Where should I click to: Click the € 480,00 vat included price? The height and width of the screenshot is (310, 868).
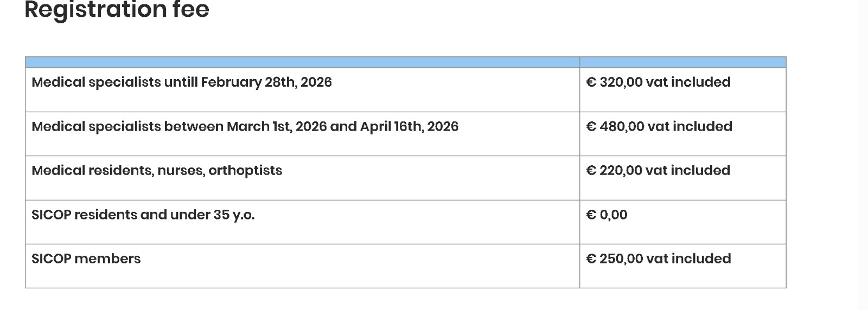(659, 127)
